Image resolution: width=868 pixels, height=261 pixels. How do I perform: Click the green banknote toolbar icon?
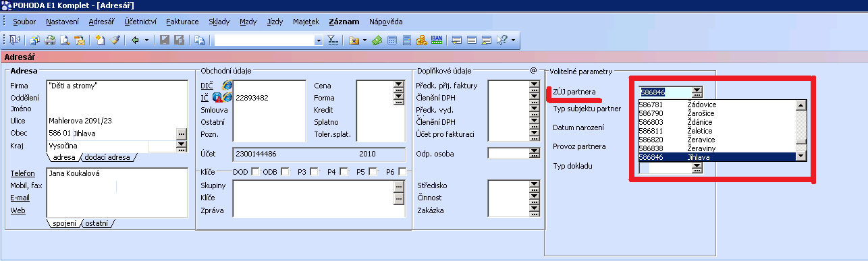point(377,40)
